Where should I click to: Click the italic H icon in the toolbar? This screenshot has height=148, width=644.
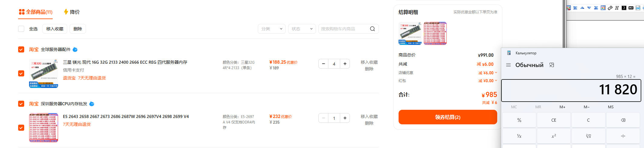point(617,8)
